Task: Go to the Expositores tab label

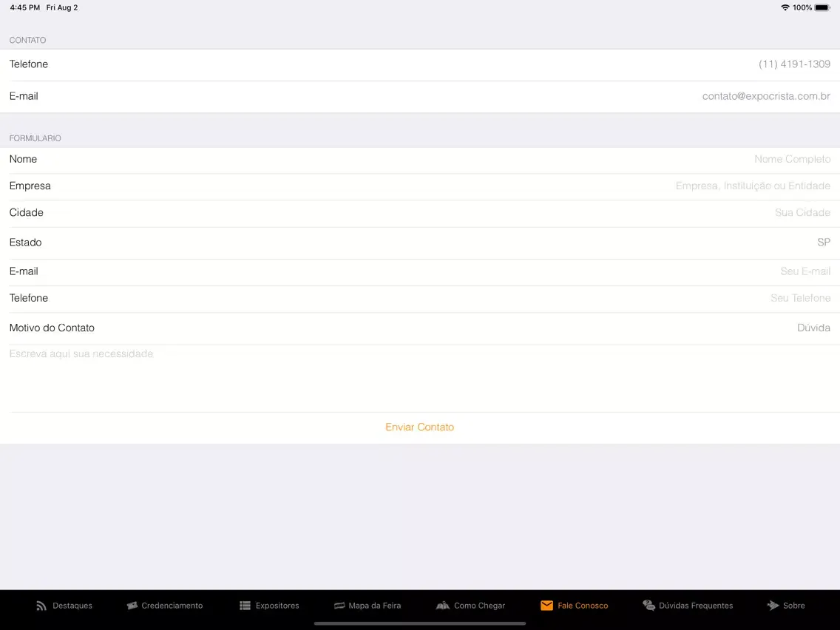Action: [277, 606]
